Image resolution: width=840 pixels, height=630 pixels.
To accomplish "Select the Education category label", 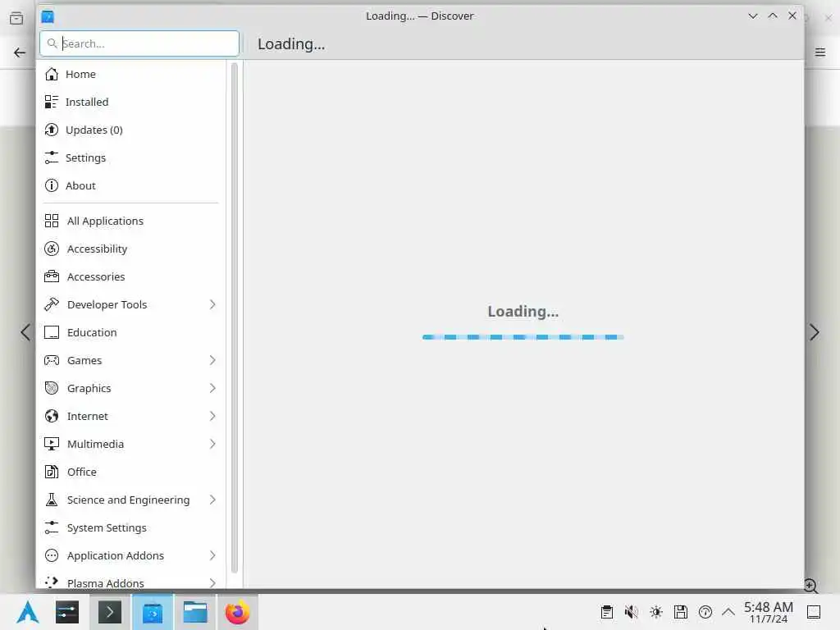I will click(x=92, y=332).
